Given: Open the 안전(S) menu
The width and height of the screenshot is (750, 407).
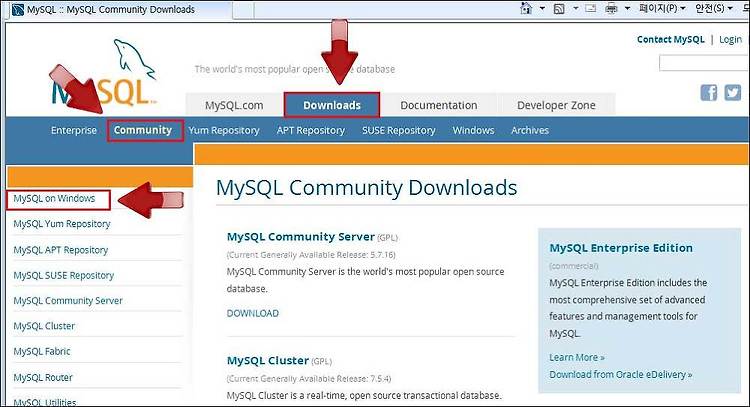Looking at the screenshot, I should tap(714, 9).
